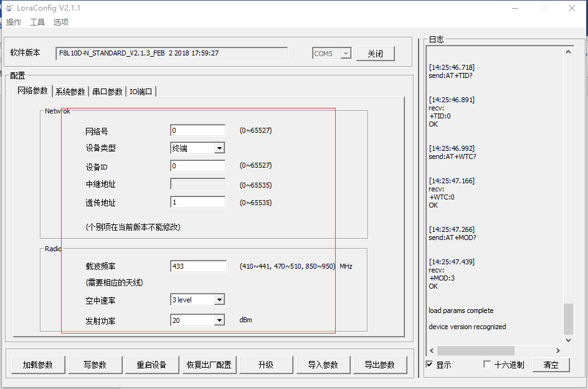This screenshot has height=389, width=588.
Task: Toggle the 显示 checkbox
Action: [430, 365]
